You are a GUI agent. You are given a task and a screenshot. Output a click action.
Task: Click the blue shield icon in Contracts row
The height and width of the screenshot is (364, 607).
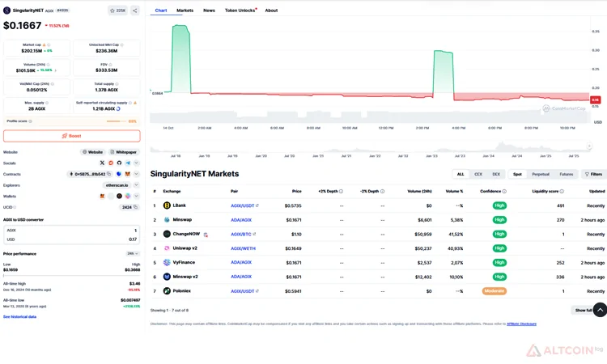click(119, 174)
